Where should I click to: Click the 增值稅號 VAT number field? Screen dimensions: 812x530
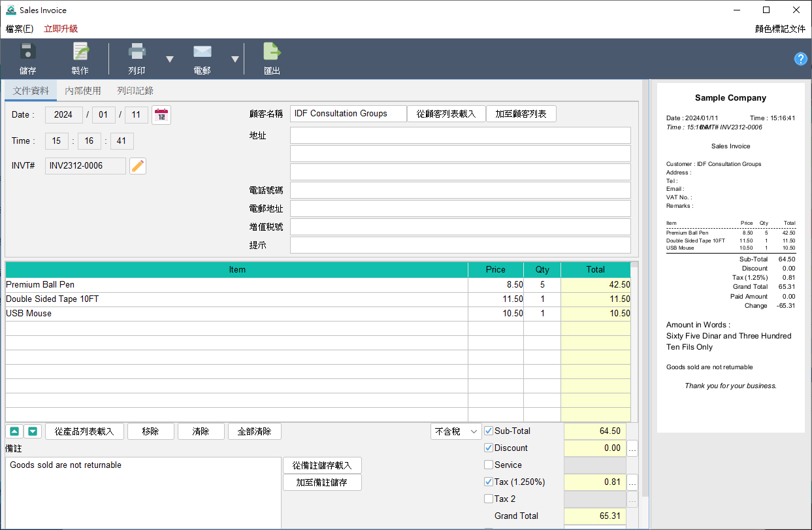(461, 227)
